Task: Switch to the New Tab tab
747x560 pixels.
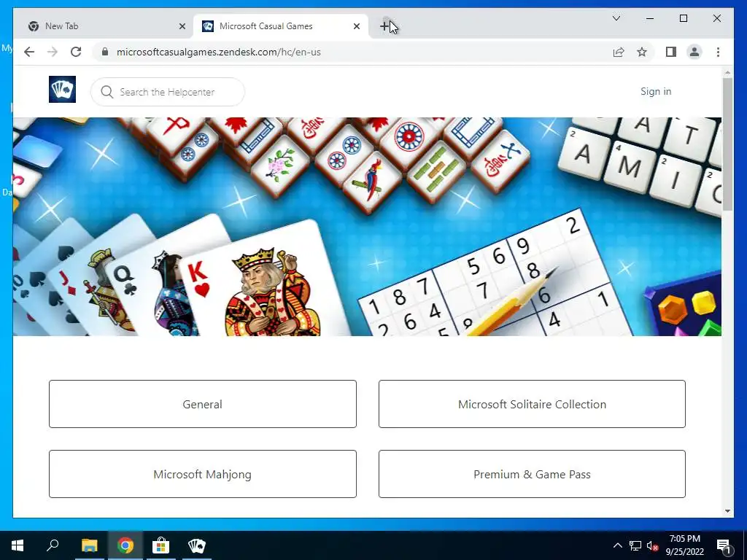Action: click(104, 26)
